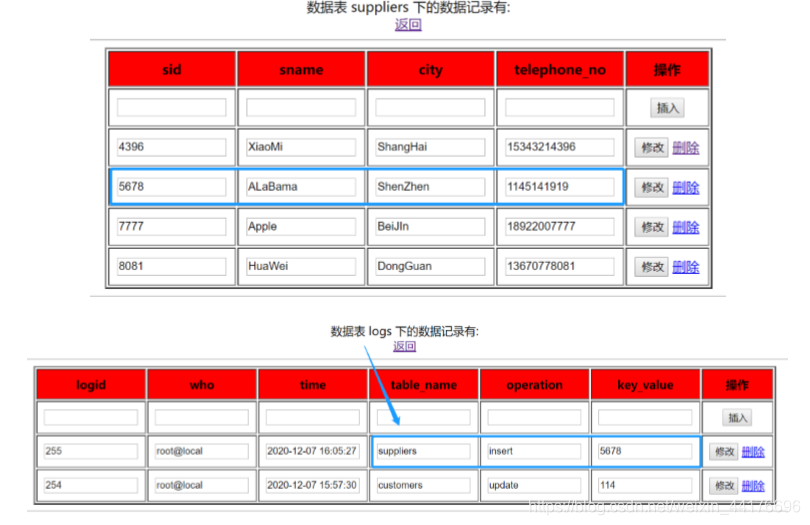Click 修改 button for log 254 row
The width and height of the screenshot is (810, 525).
(724, 486)
